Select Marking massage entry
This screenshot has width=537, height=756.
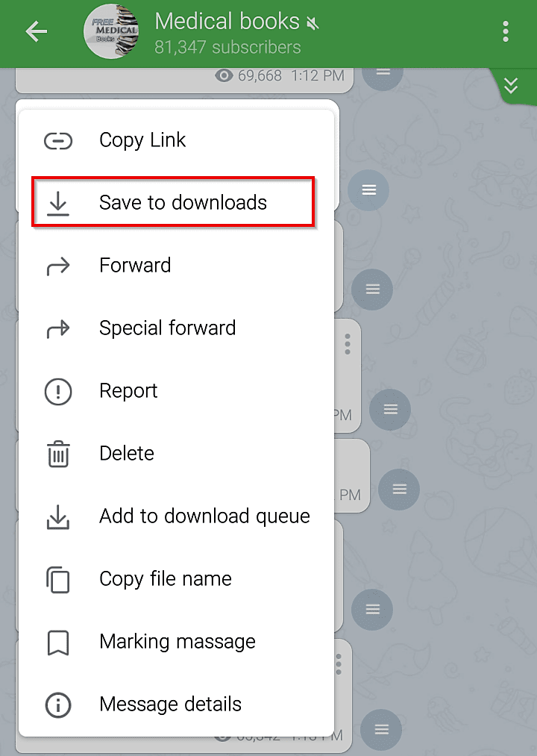(177, 641)
